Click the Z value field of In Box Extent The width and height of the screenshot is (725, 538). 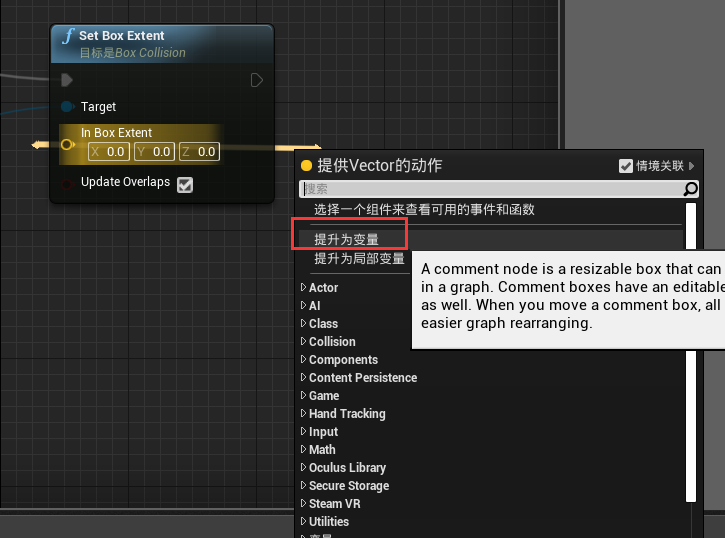[199, 152]
